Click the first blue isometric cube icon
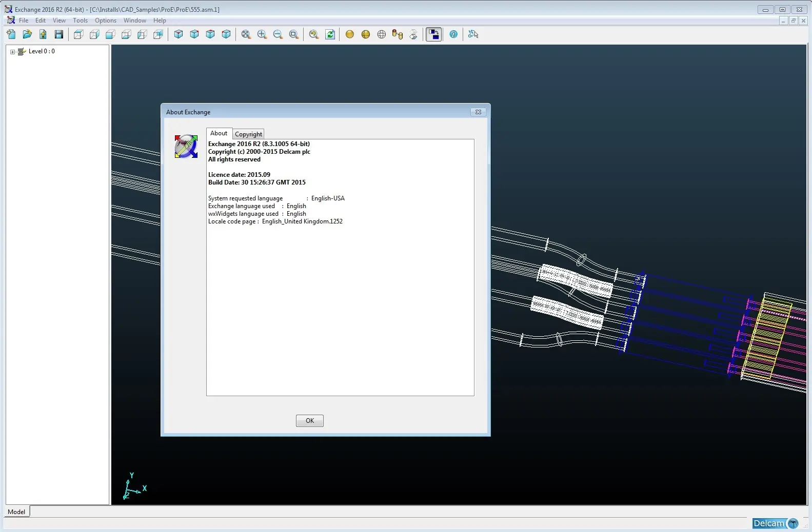Screen dimensions: 812x532 point(179,34)
